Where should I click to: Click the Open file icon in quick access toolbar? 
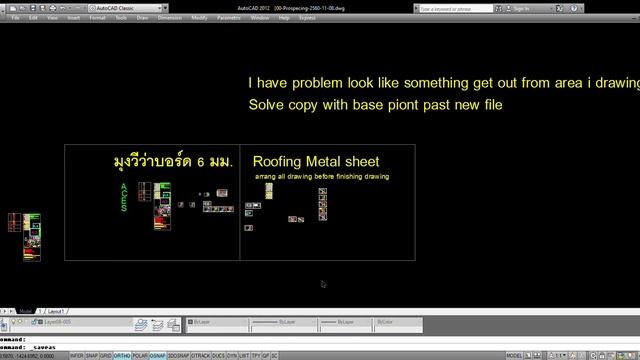coord(22,8)
